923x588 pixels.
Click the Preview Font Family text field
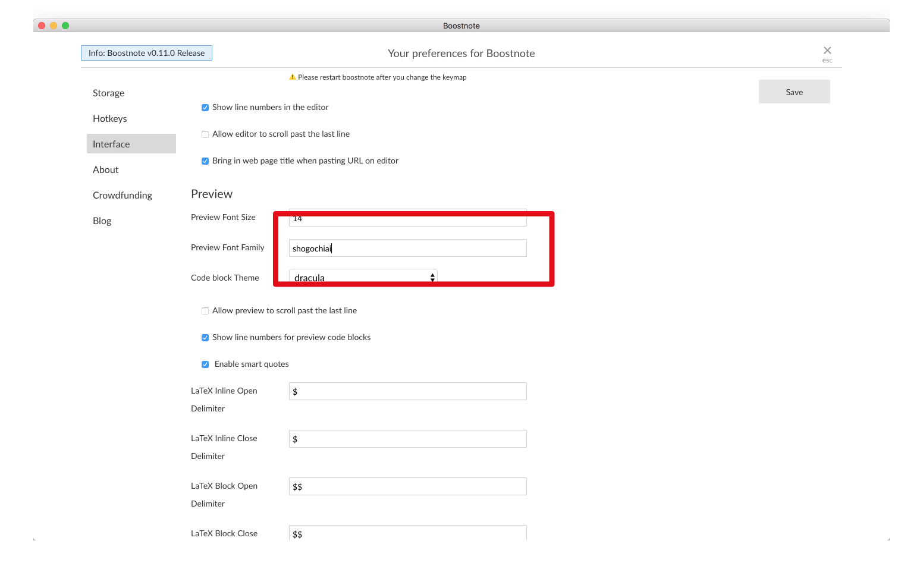pos(407,248)
